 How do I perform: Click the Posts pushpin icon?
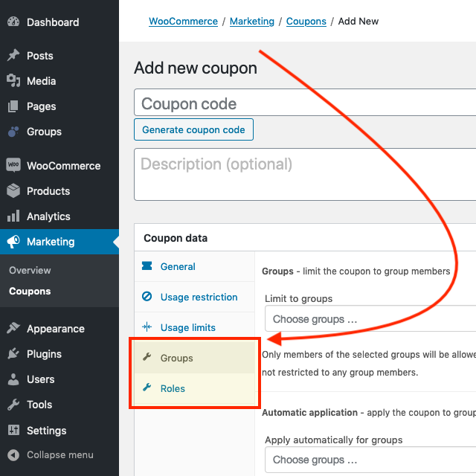pos(13,55)
